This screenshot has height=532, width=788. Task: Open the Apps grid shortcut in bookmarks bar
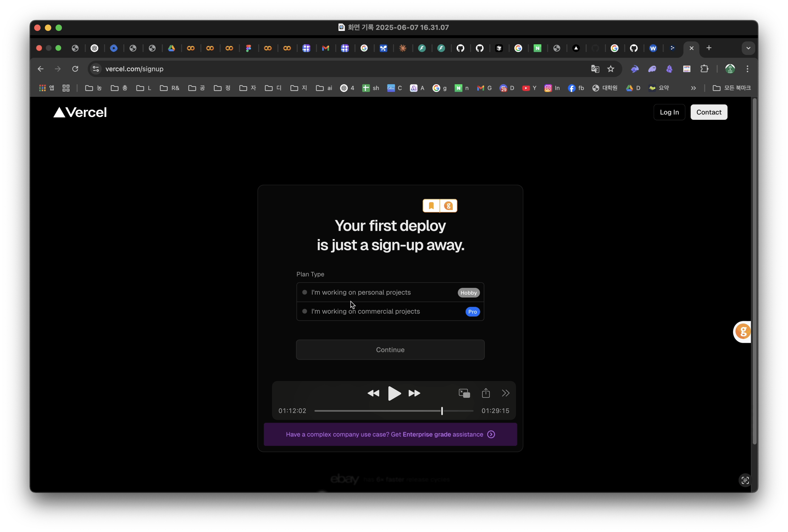(47, 88)
